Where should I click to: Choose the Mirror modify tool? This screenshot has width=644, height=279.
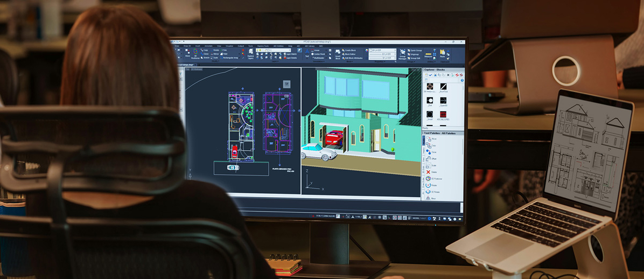click(215, 54)
